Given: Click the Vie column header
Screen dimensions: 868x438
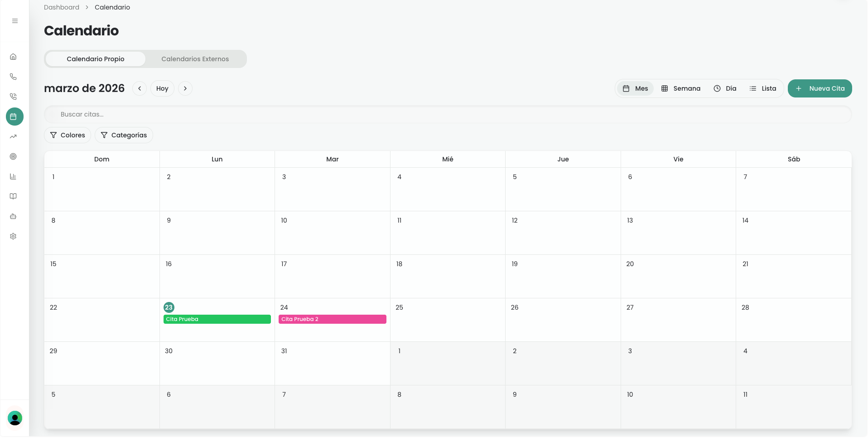Looking at the screenshot, I should coord(678,159).
